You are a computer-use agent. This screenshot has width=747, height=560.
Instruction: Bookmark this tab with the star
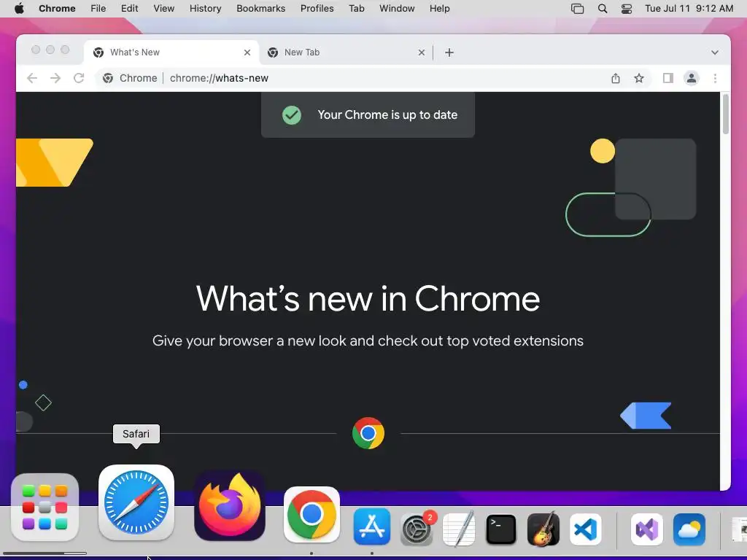click(x=639, y=78)
